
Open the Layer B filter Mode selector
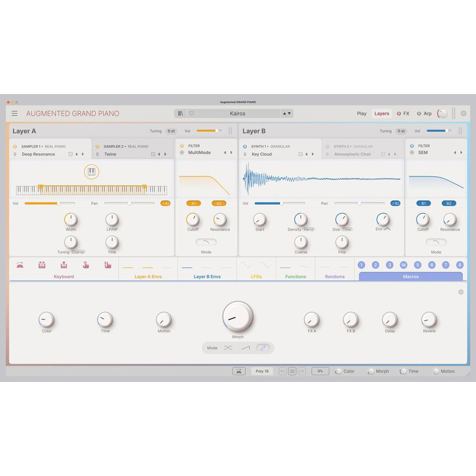(436, 242)
